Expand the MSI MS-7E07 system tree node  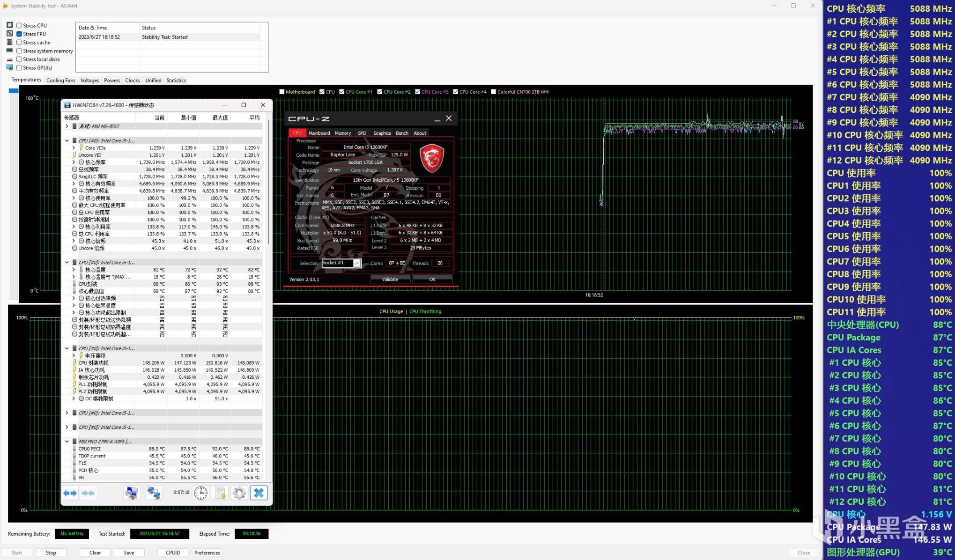click(67, 126)
